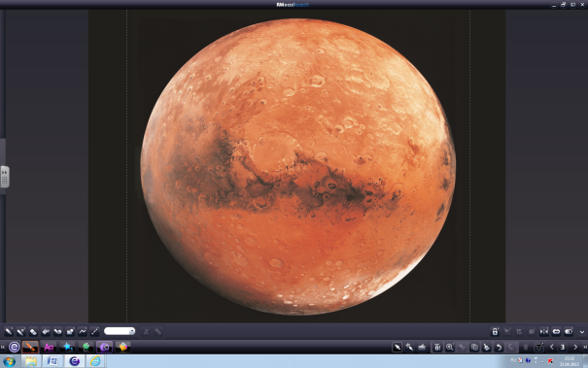The height and width of the screenshot is (368, 588).
Task: Open the line width dropdown
Action: 120,331
